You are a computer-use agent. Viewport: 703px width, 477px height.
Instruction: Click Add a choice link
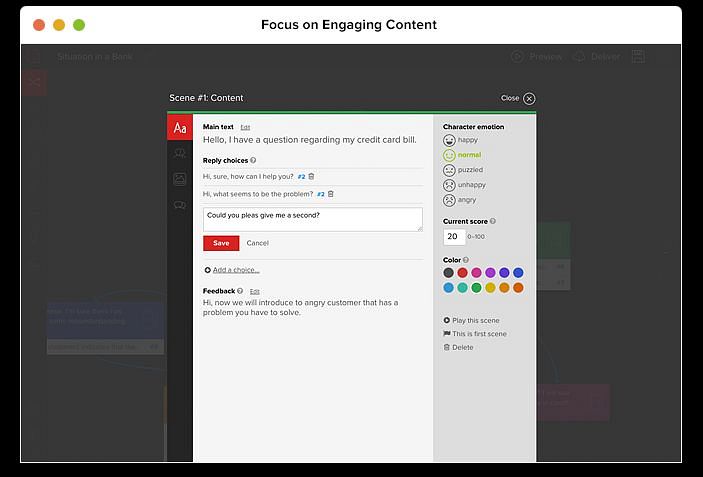click(x=236, y=270)
